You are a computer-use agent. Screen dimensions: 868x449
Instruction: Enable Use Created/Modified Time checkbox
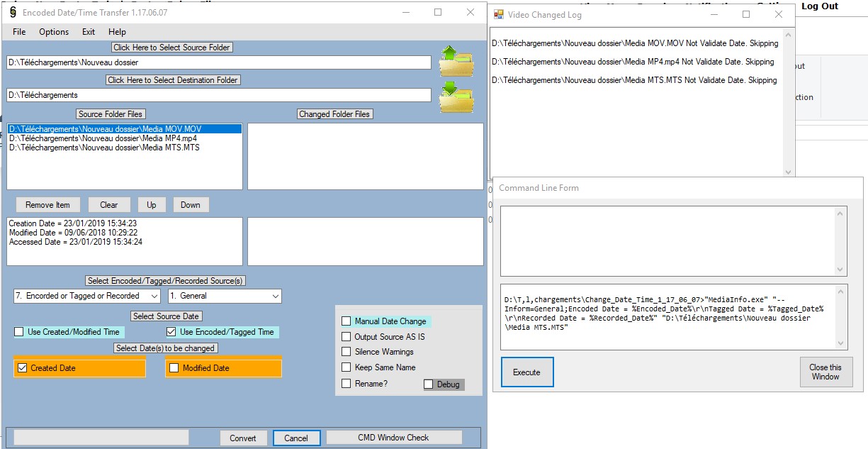tap(19, 332)
